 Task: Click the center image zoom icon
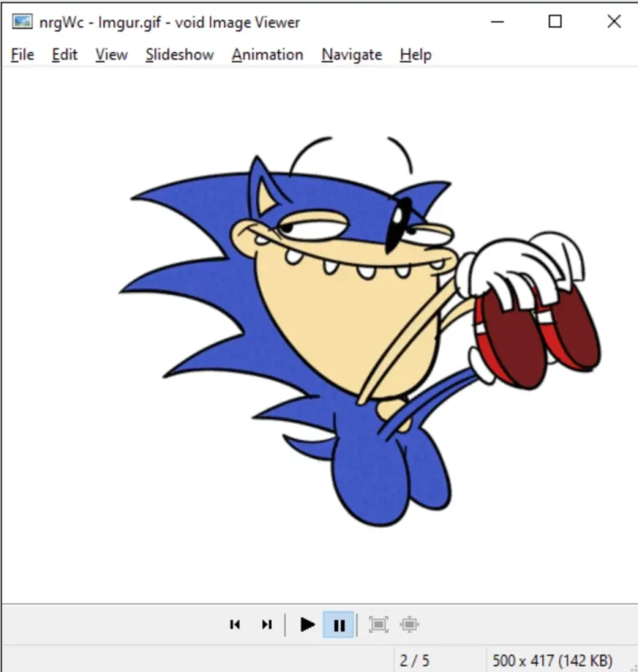410,624
